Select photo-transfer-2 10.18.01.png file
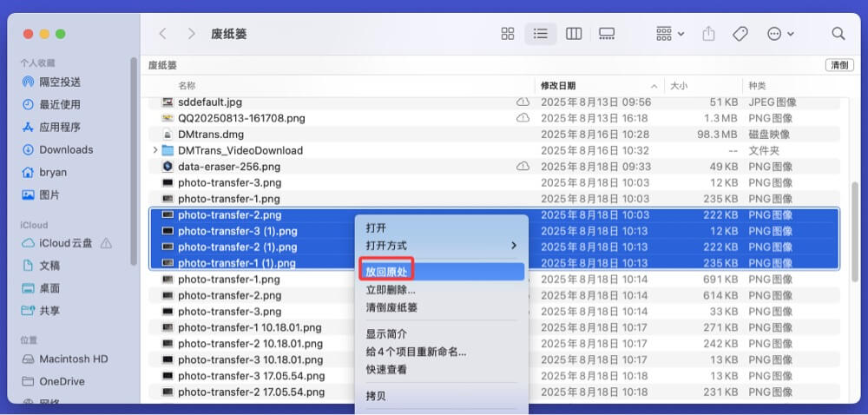The image size is (868, 415). pos(250,344)
